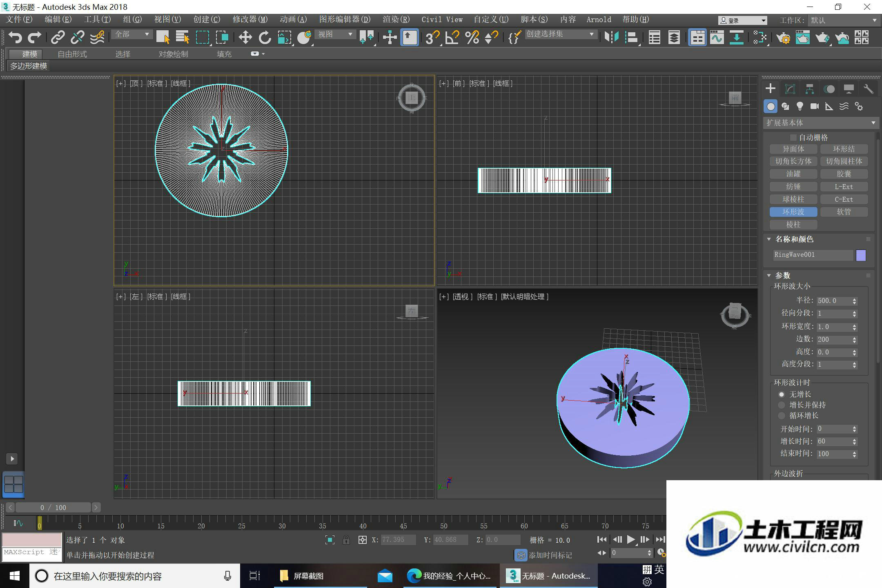This screenshot has width=882, height=588.
Task: Open the 扩展基本体 category dropdown
Action: click(x=820, y=122)
